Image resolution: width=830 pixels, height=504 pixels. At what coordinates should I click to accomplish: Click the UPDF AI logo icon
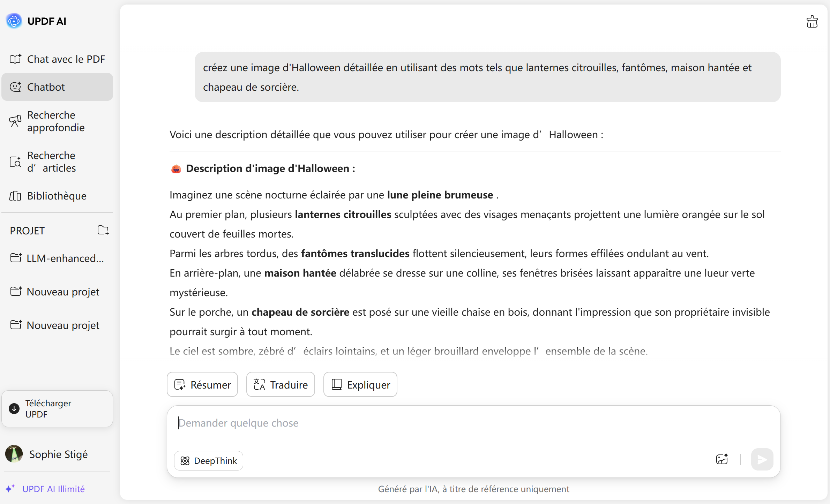14,21
